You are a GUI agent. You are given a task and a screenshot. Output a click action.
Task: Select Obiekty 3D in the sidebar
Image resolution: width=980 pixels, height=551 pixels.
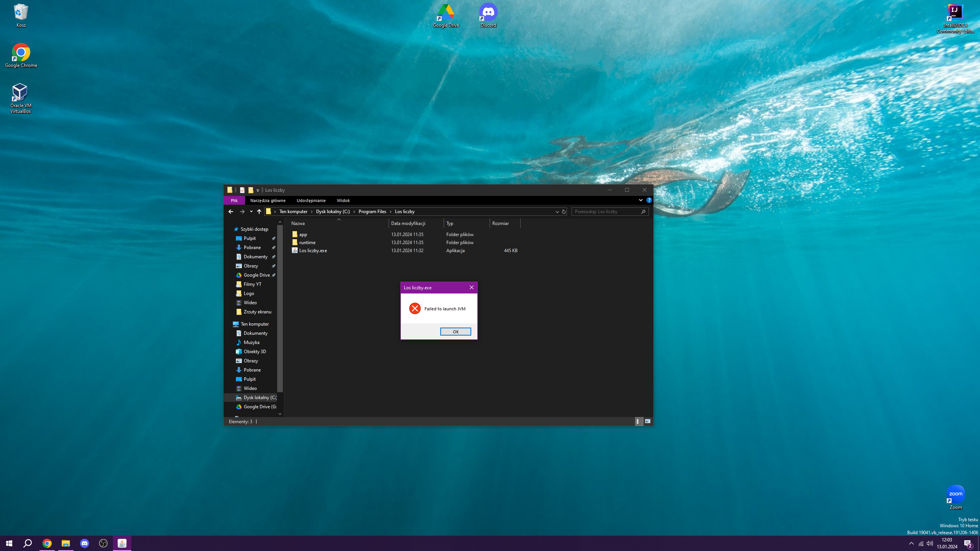pos(255,351)
